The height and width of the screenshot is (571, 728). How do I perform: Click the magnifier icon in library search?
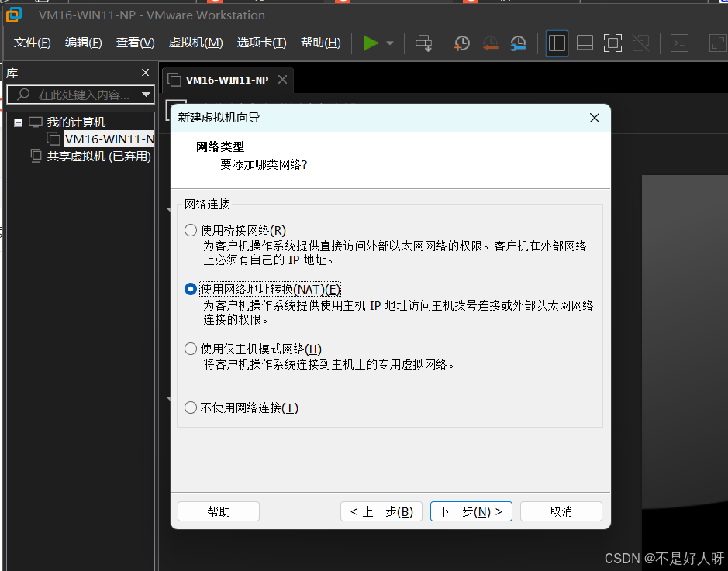23,95
